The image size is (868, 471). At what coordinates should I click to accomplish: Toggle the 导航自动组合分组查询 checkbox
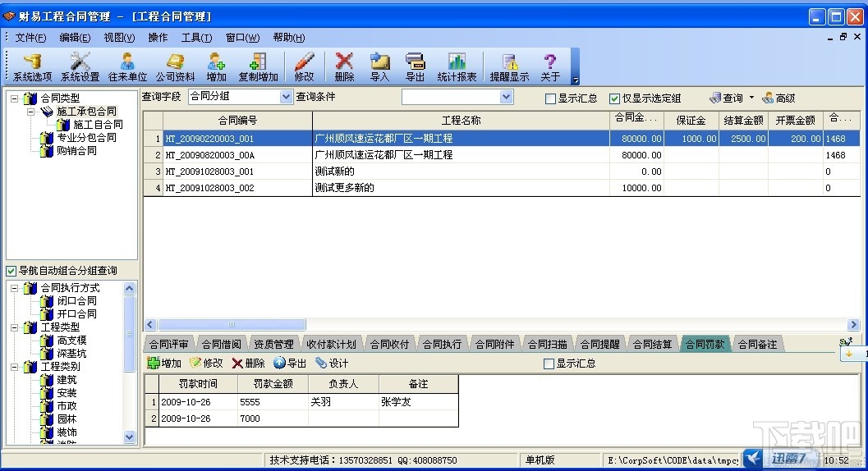tap(11, 271)
